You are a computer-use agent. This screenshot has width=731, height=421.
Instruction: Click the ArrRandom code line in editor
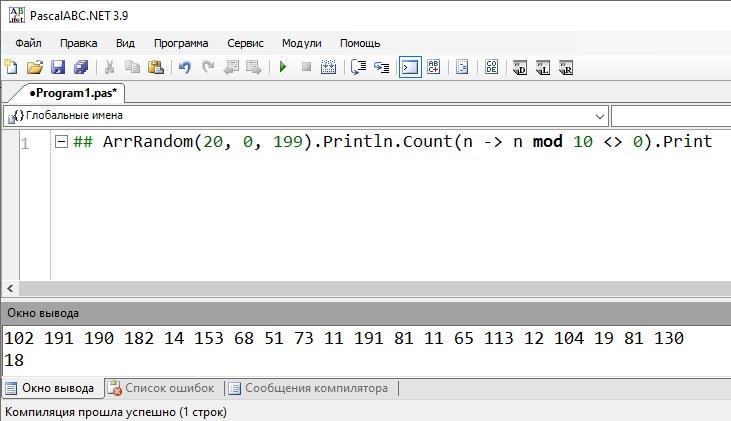click(393, 141)
